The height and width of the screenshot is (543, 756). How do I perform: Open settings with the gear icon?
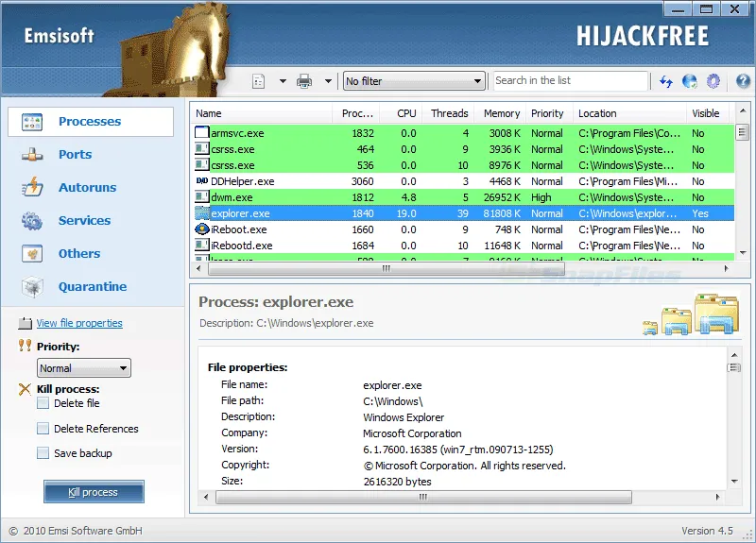(713, 81)
